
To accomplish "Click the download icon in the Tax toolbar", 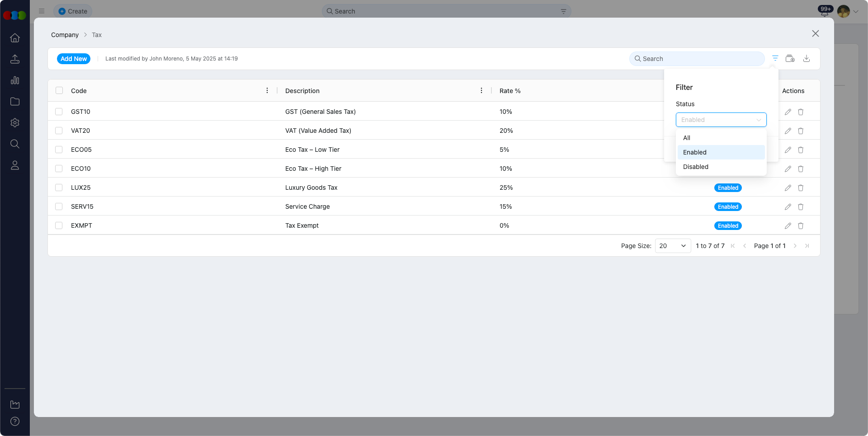I will point(806,58).
